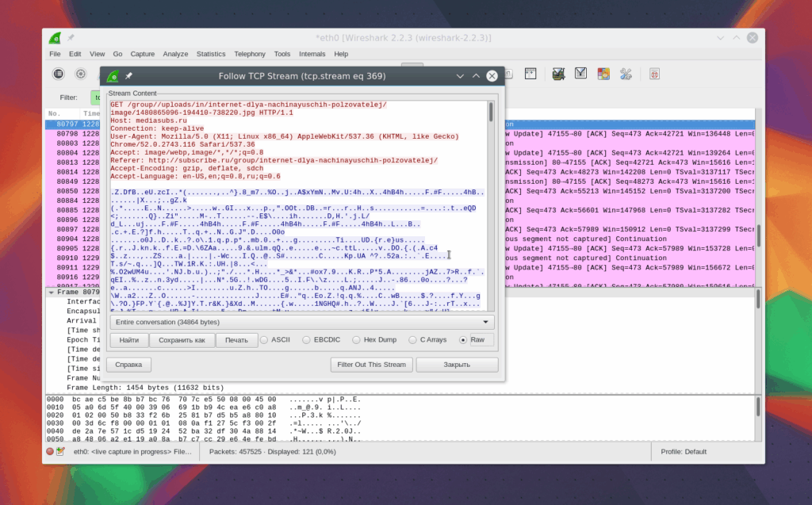Open the Tools menu
The image size is (812, 505).
pyautogui.click(x=282, y=54)
